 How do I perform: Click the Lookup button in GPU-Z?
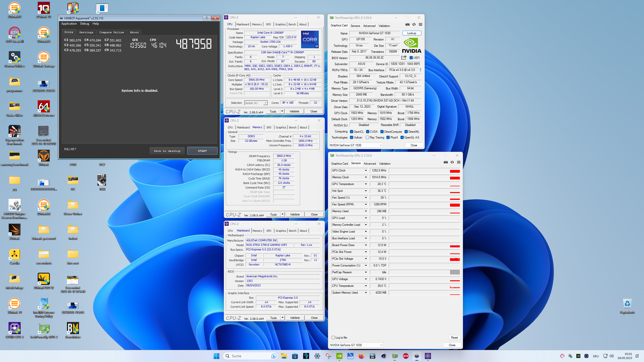pos(412,33)
